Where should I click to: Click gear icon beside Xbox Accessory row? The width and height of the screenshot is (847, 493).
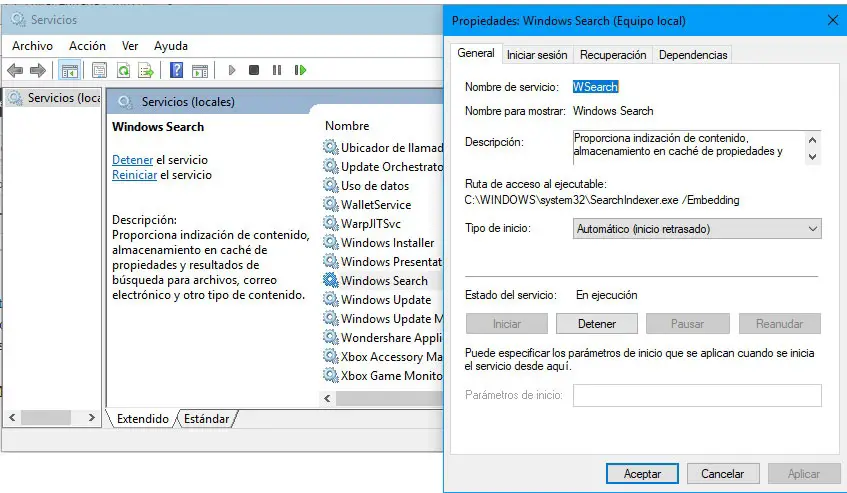[x=331, y=356]
